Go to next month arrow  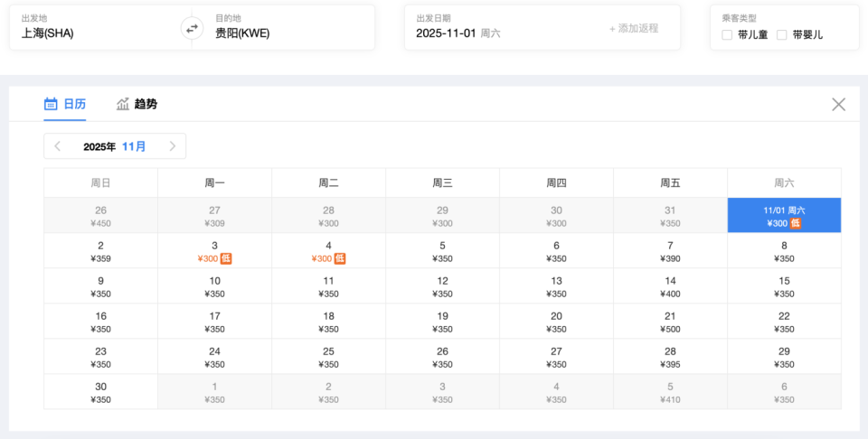172,146
